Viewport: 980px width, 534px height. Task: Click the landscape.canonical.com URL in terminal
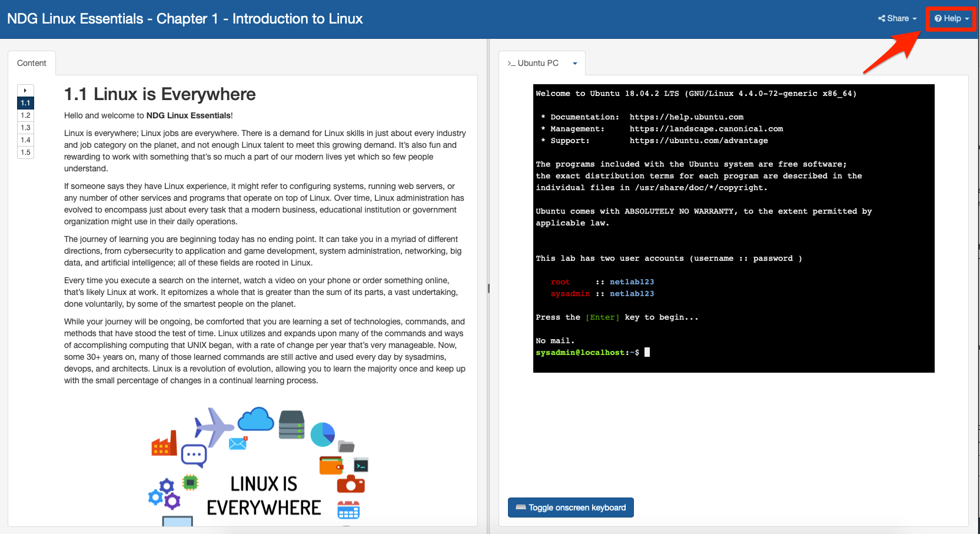(x=706, y=129)
